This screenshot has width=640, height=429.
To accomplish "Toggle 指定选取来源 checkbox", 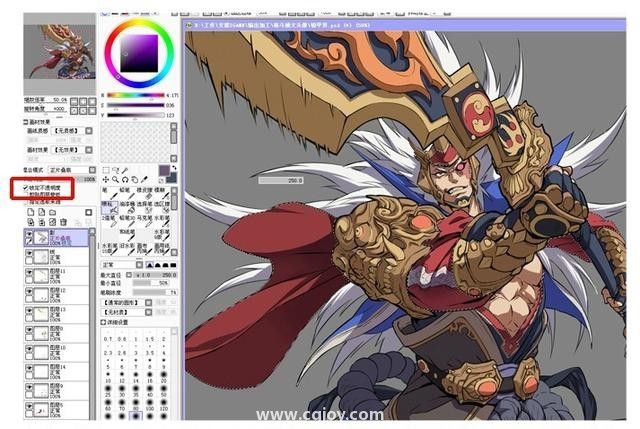I will [x=26, y=202].
